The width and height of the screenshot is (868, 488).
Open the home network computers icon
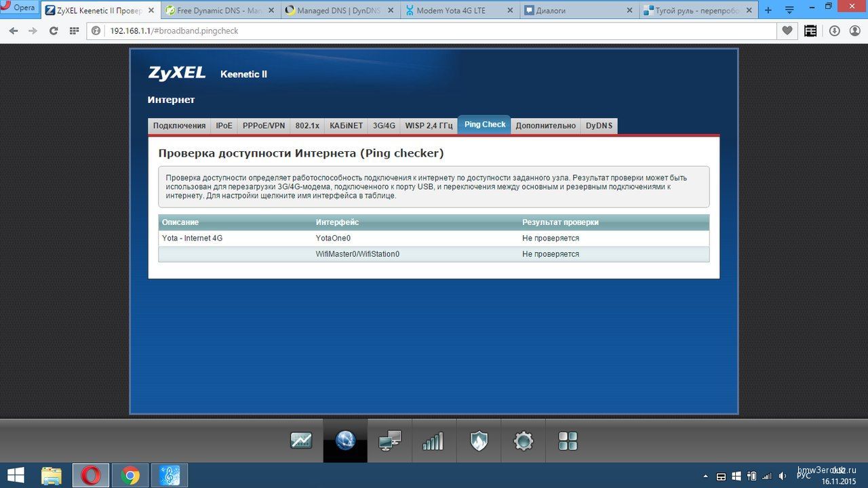pyautogui.click(x=390, y=441)
